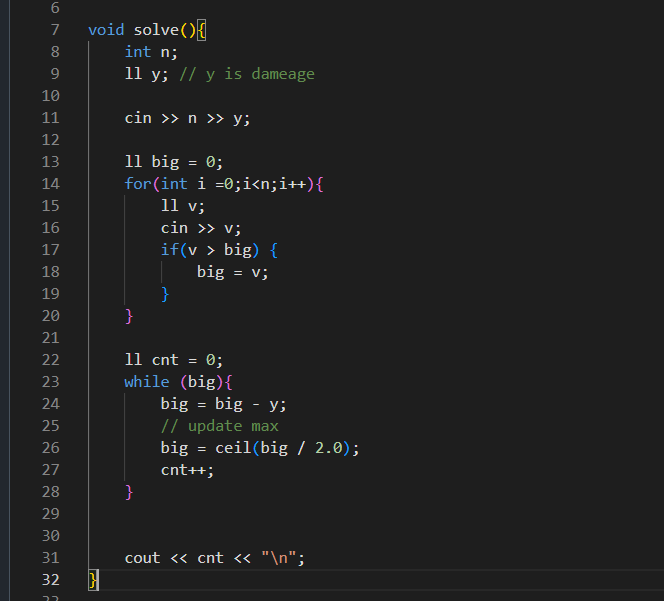
Task: Click the 'while' keyword
Action: tap(147, 381)
